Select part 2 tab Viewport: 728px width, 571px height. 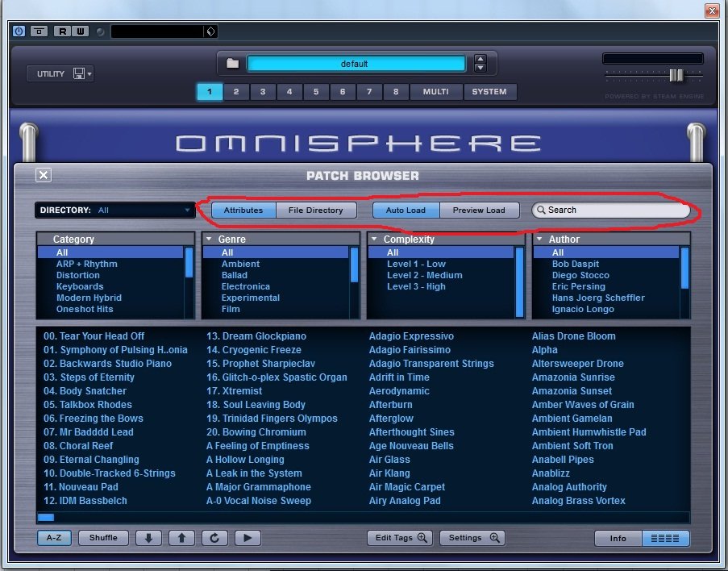coord(236,91)
